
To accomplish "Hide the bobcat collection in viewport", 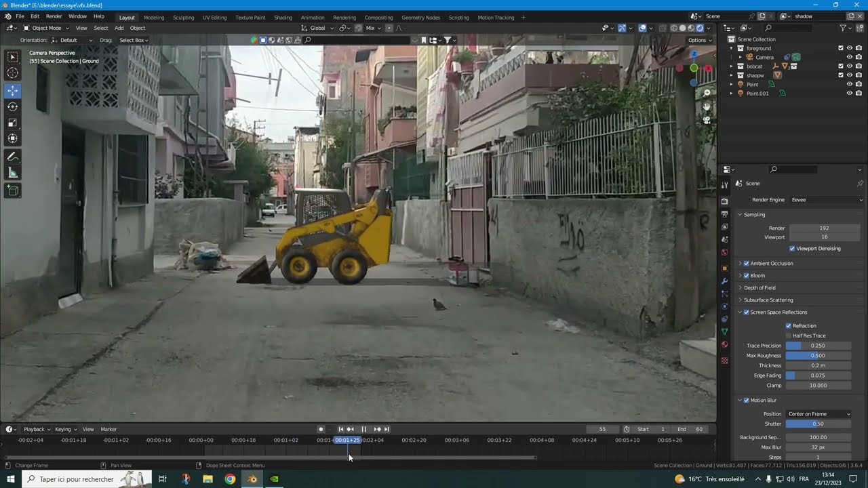I will tap(849, 66).
